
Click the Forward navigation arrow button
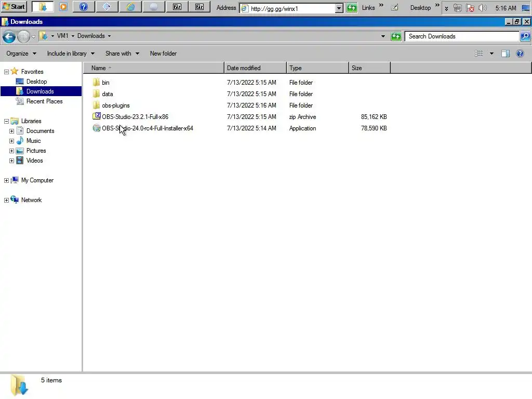[23, 36]
